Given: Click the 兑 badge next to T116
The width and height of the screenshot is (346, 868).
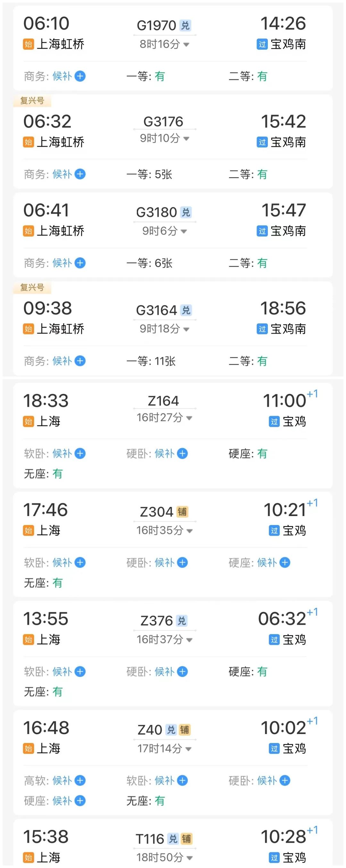Looking at the screenshot, I should 173,839.
